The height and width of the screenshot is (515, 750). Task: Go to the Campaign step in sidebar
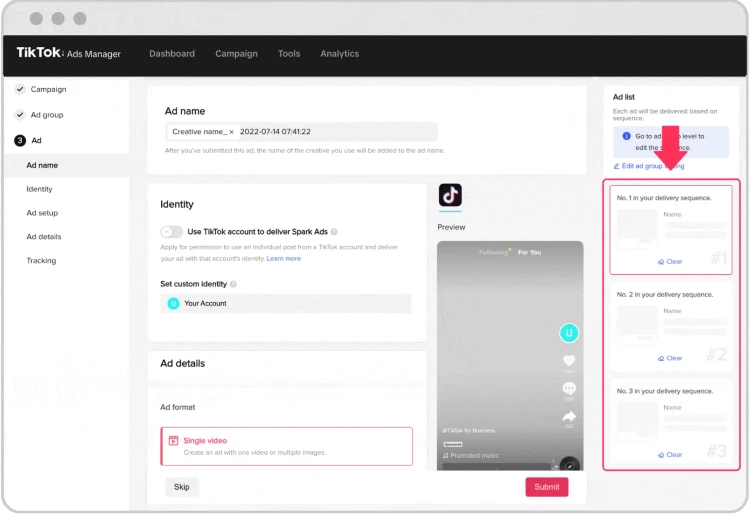pos(48,89)
